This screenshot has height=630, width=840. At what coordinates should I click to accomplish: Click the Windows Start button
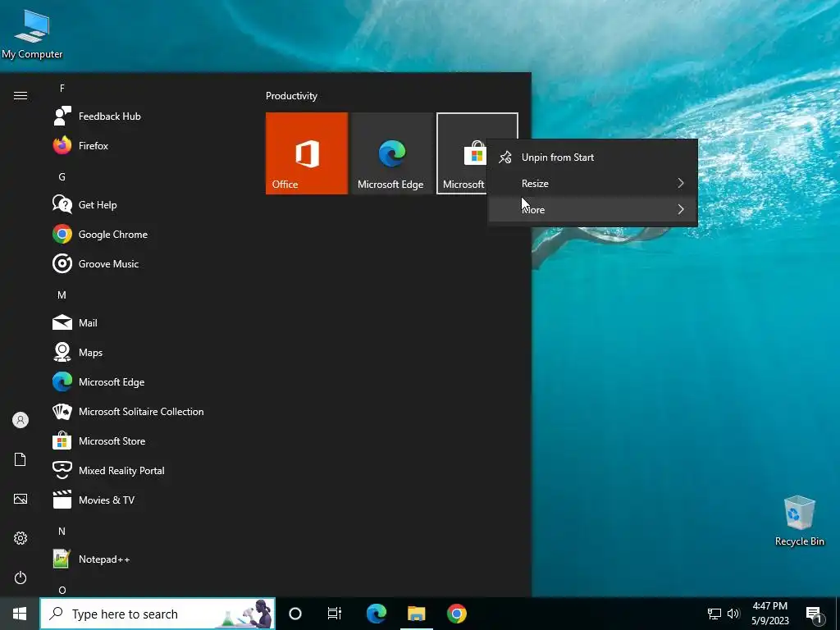click(20, 614)
